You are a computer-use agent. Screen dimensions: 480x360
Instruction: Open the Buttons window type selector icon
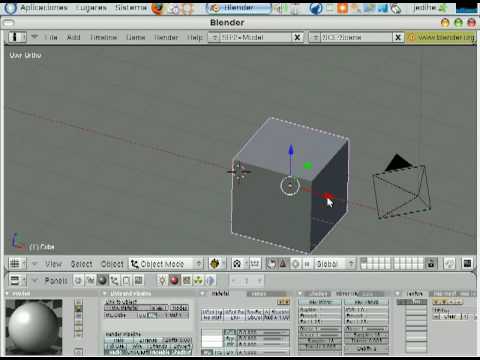coord(17,280)
